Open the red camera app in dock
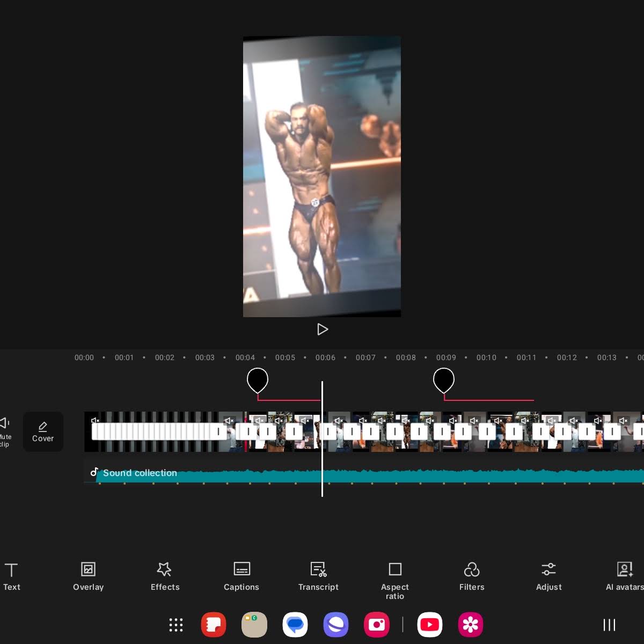 click(x=377, y=625)
